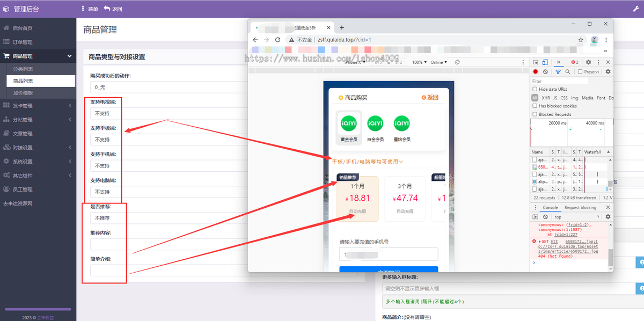Expand 分站管理 sidebar section
This screenshot has height=321, width=644.
click(38, 119)
